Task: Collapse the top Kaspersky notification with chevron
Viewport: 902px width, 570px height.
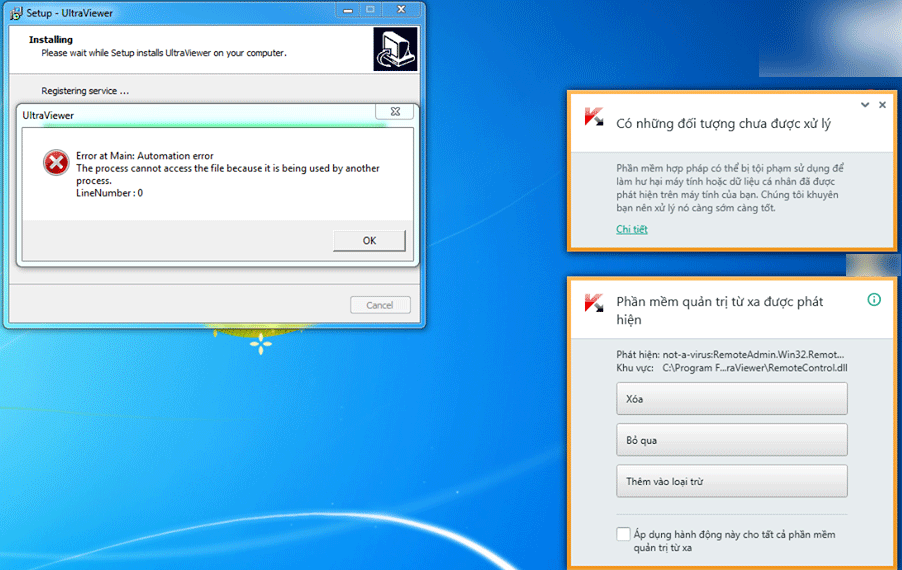Action: pos(865,105)
